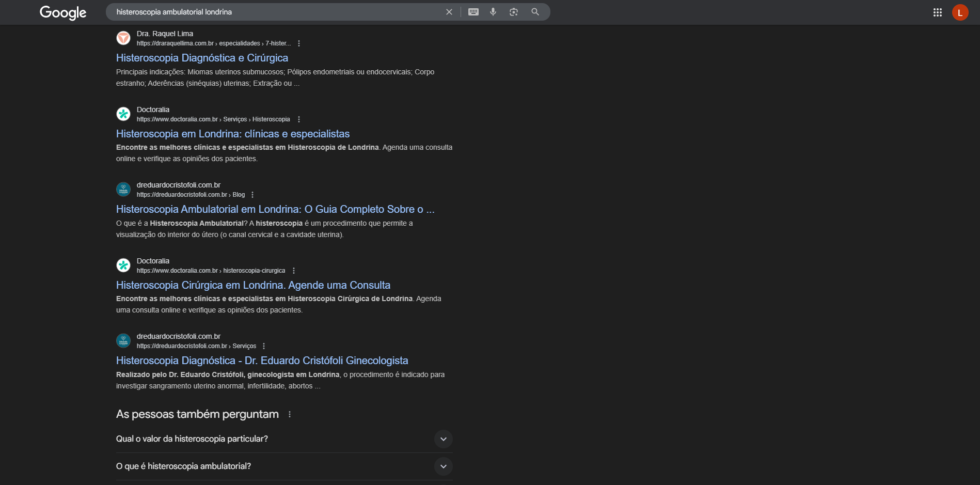
Task: Click the 'As pessoas também perguntam' heading
Action: tap(197, 414)
